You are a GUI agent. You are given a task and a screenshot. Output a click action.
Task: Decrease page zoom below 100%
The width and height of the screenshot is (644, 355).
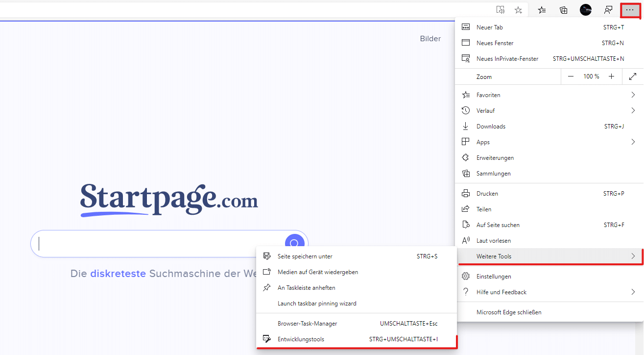(x=571, y=76)
